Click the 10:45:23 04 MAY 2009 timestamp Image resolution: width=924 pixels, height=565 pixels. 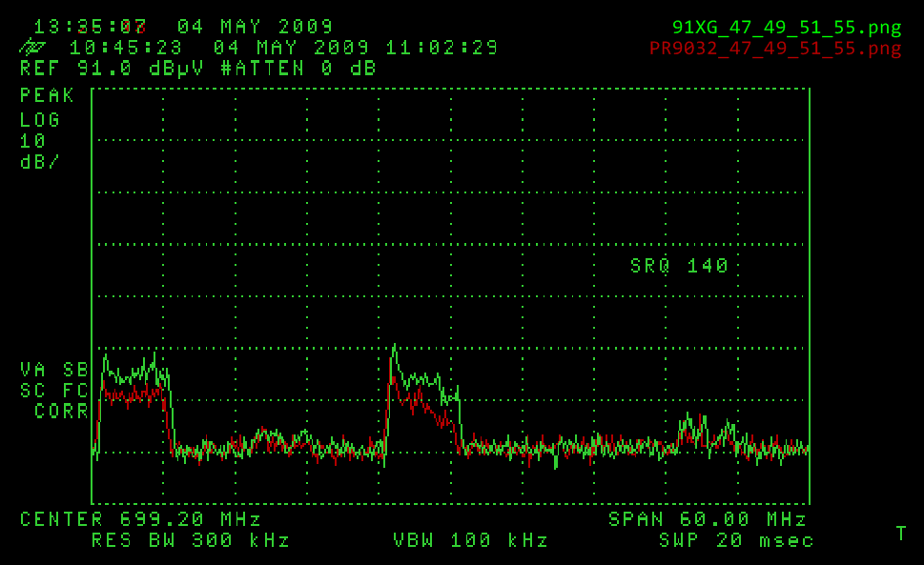pos(219,48)
